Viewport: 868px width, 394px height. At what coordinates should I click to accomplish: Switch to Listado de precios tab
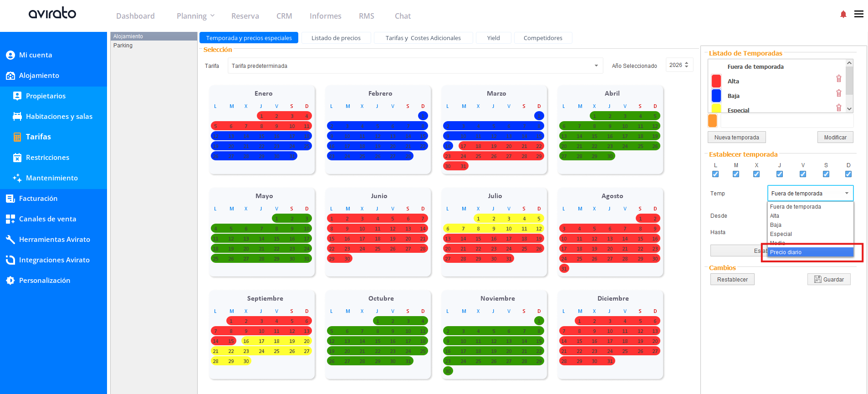336,38
